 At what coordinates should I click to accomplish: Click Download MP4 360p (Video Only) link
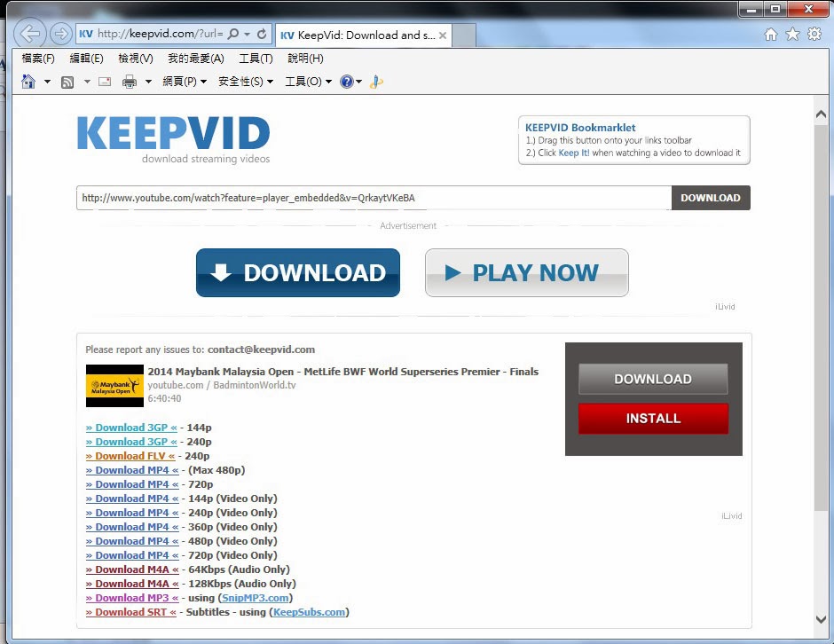click(x=132, y=527)
